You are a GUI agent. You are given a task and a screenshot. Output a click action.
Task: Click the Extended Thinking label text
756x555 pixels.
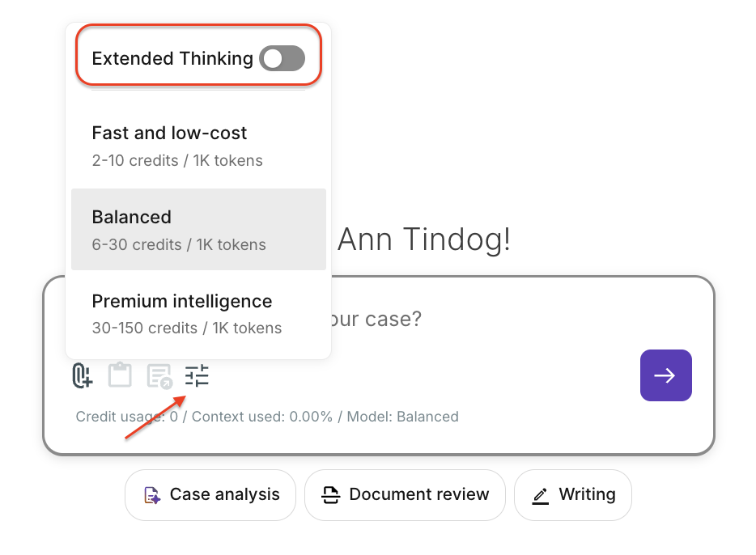(172, 58)
